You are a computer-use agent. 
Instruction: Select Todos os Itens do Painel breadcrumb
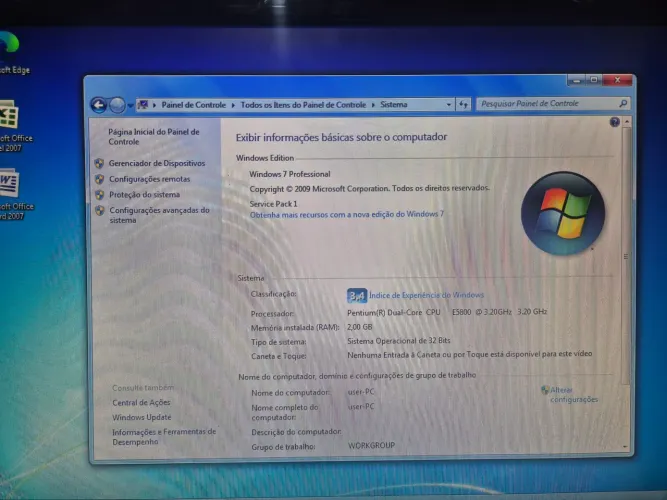tap(303, 105)
